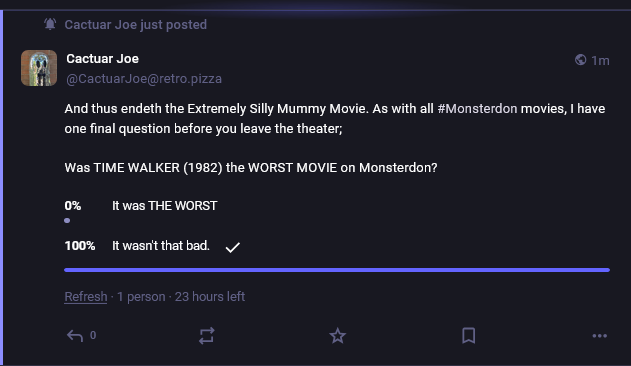The height and width of the screenshot is (366, 631).
Task: Select poll option It wasn't that bad
Action: 161,246
